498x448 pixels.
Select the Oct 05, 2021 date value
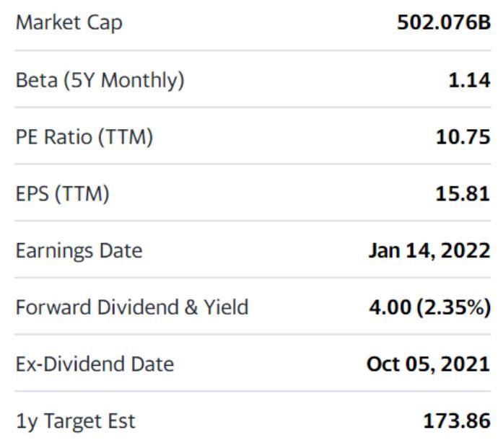pyautogui.click(x=429, y=364)
